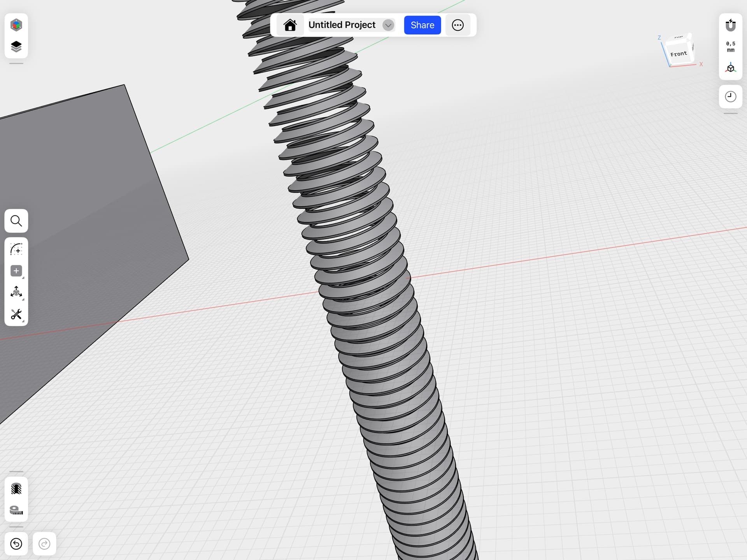Viewport: 747px width, 560px height.
Task: Expand the Untitled Project dropdown arrow
Action: pos(388,25)
